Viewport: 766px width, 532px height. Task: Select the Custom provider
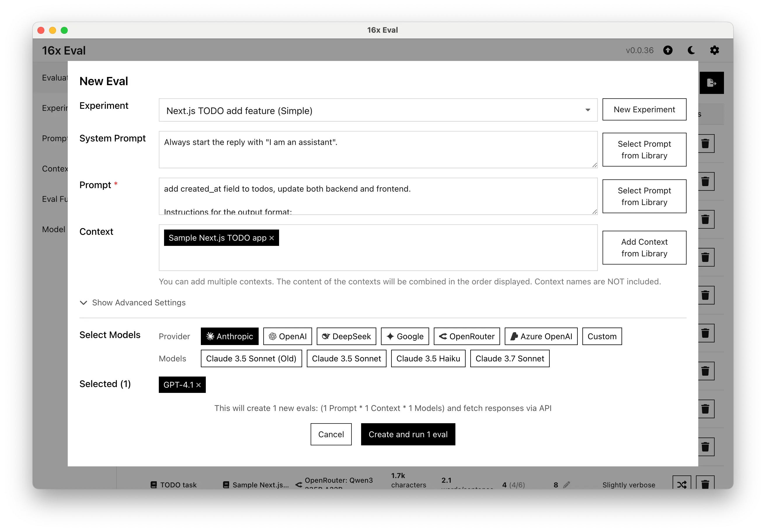pos(602,336)
